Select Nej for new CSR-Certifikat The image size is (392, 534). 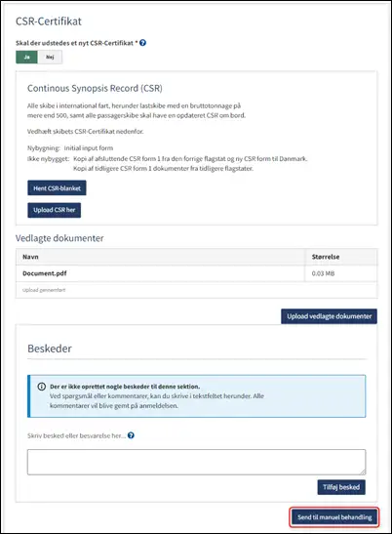(x=50, y=58)
